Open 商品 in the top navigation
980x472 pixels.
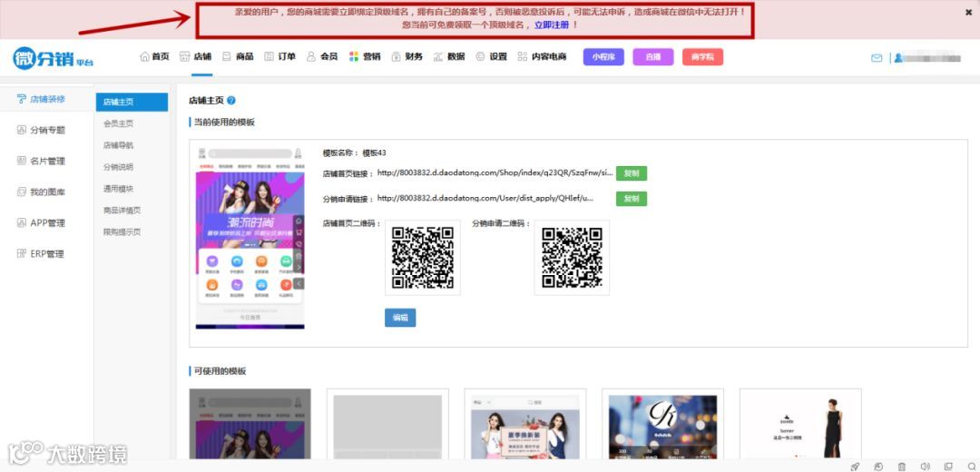(238, 56)
